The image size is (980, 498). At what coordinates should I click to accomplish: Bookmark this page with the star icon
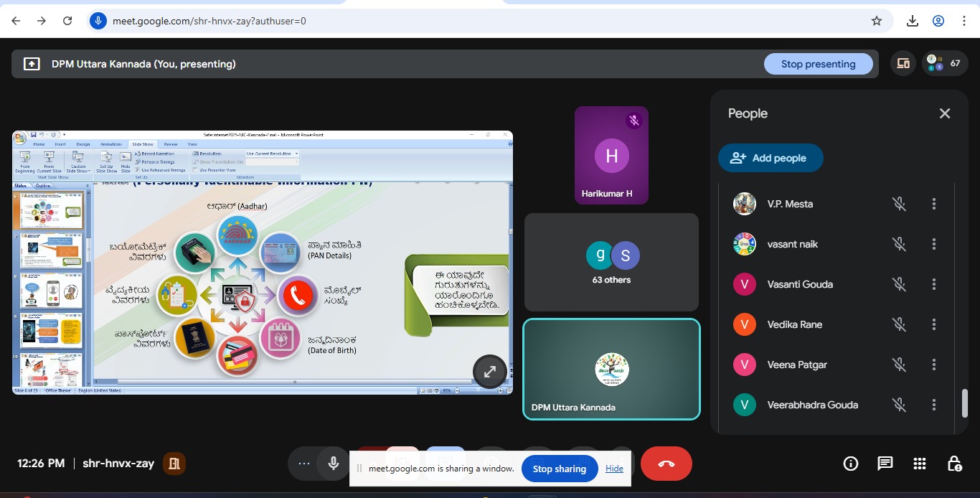coord(876,21)
